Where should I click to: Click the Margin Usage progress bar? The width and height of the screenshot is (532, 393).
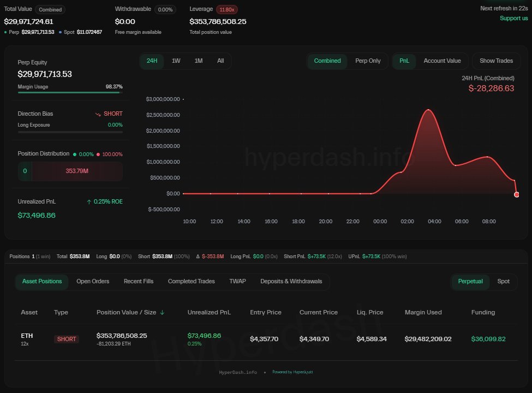click(x=70, y=92)
